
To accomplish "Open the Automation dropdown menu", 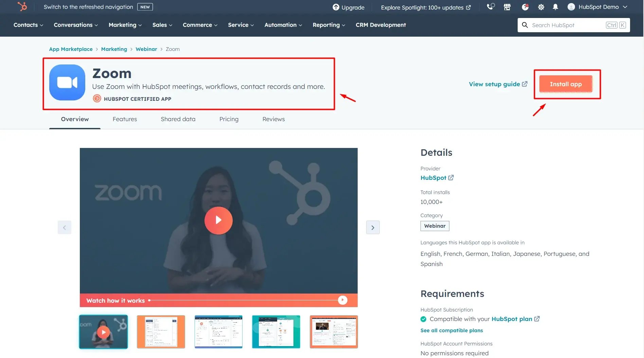I will click(283, 25).
